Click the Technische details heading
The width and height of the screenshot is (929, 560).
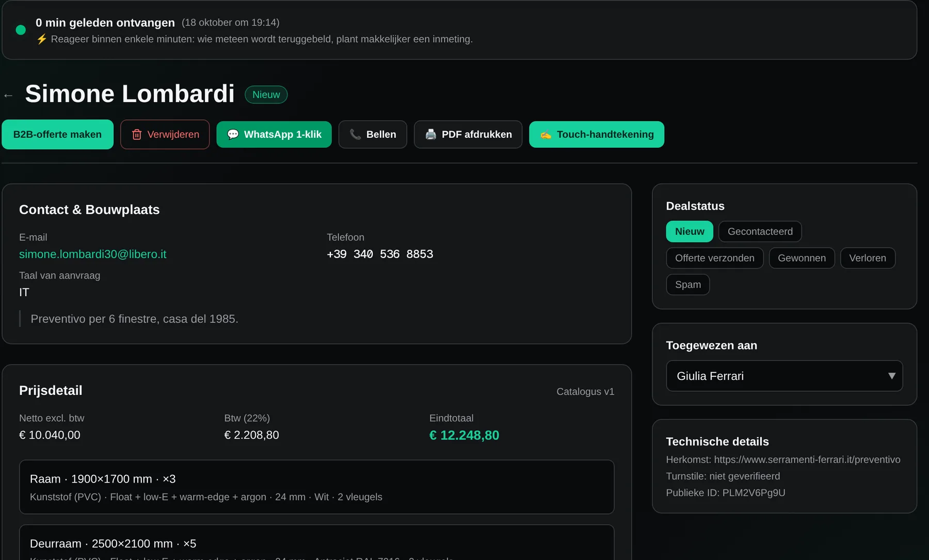[717, 442]
